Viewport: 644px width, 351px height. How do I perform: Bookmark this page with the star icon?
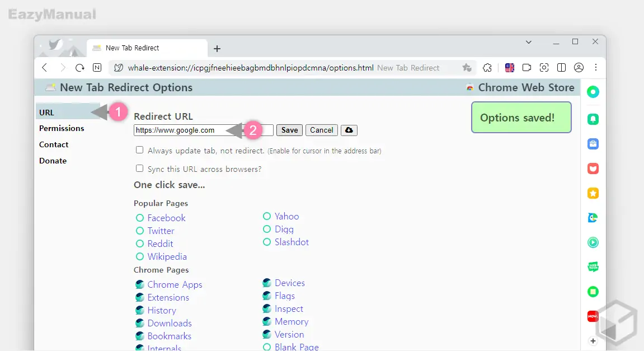click(467, 68)
